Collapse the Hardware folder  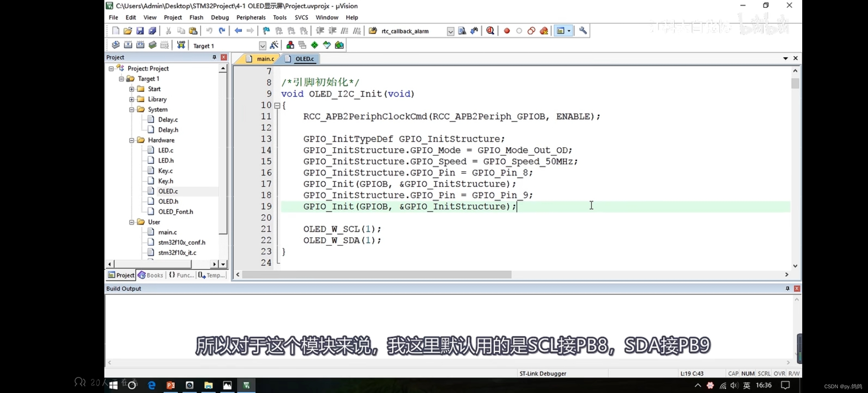(x=132, y=140)
